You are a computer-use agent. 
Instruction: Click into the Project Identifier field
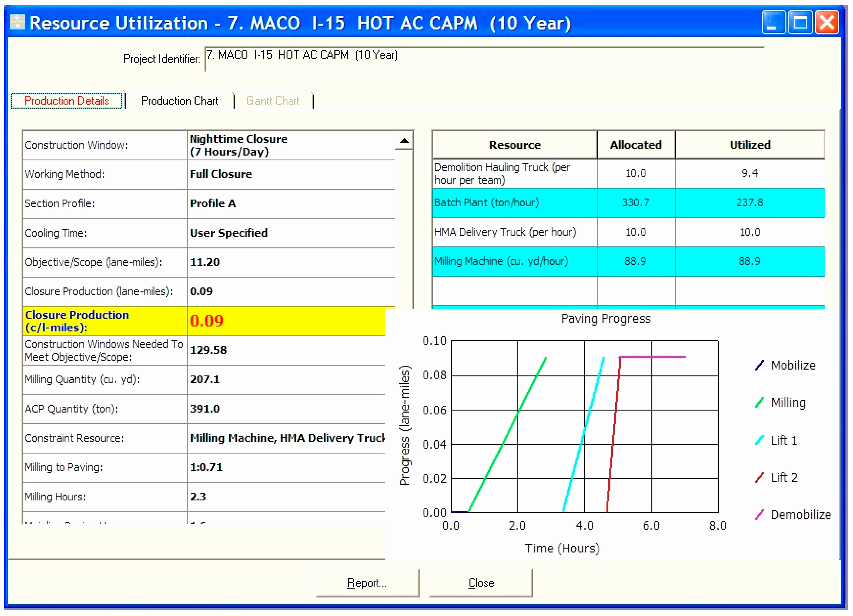484,59
